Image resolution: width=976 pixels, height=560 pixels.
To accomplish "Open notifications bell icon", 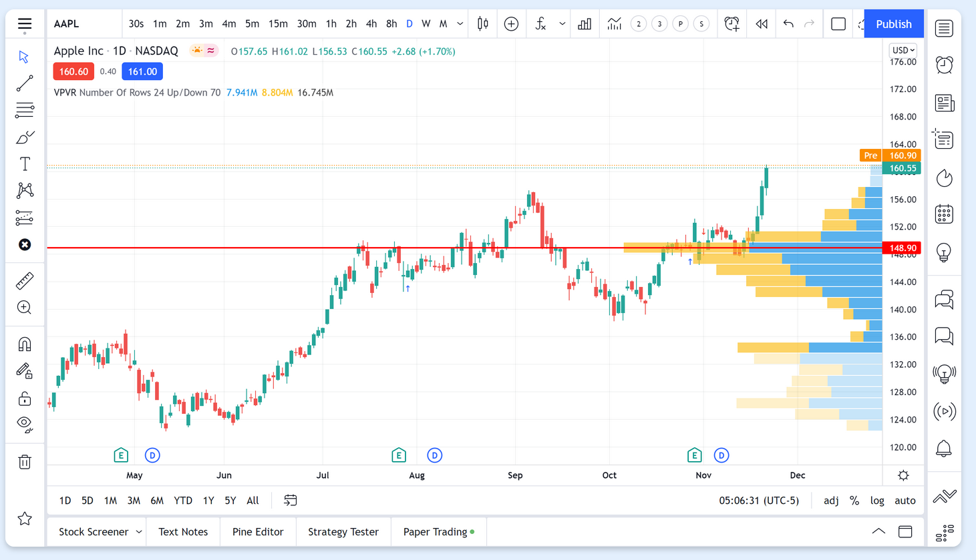I will [944, 449].
